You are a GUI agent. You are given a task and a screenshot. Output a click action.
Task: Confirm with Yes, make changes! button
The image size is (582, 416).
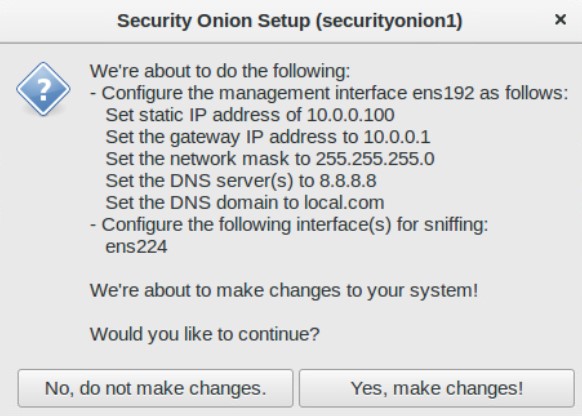pyautogui.click(x=436, y=388)
